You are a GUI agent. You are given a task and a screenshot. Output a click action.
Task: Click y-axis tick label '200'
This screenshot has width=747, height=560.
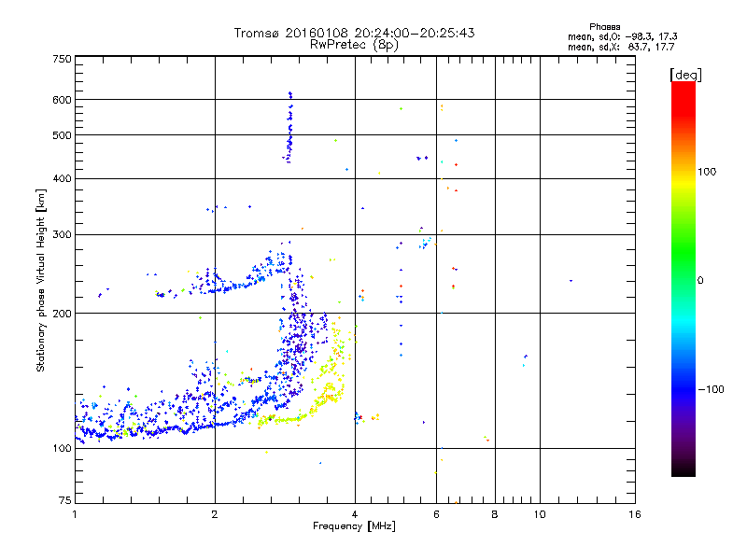pyautogui.click(x=63, y=314)
